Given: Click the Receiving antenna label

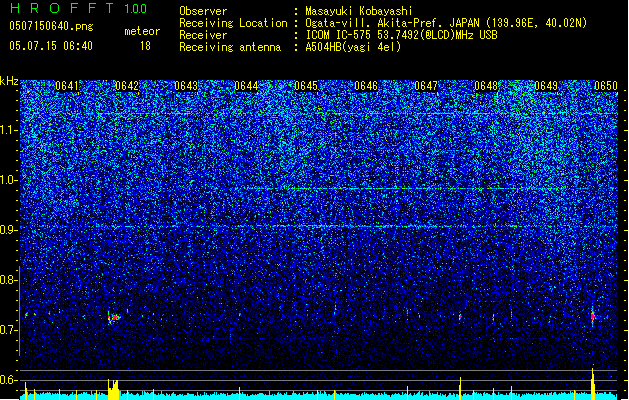Looking at the screenshot, I should (x=230, y=47).
